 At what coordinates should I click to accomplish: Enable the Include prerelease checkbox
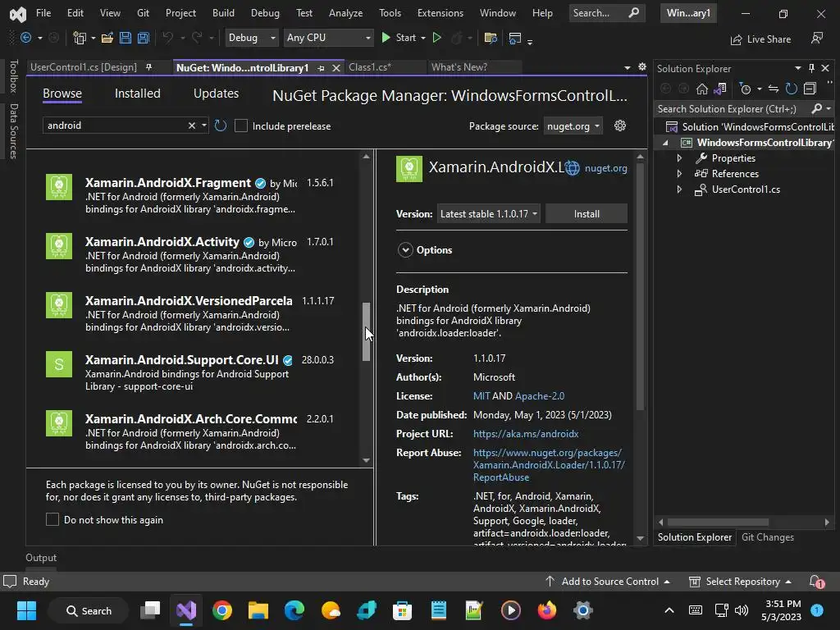click(x=241, y=126)
